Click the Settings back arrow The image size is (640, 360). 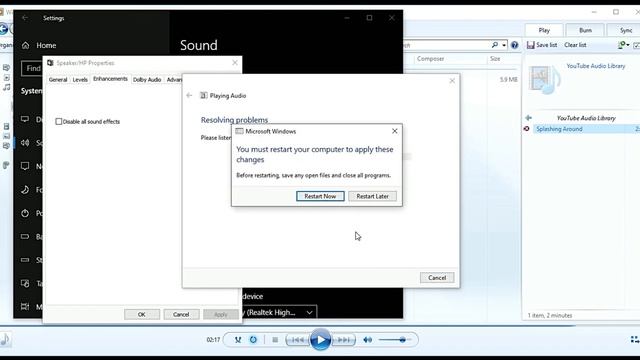click(25, 18)
